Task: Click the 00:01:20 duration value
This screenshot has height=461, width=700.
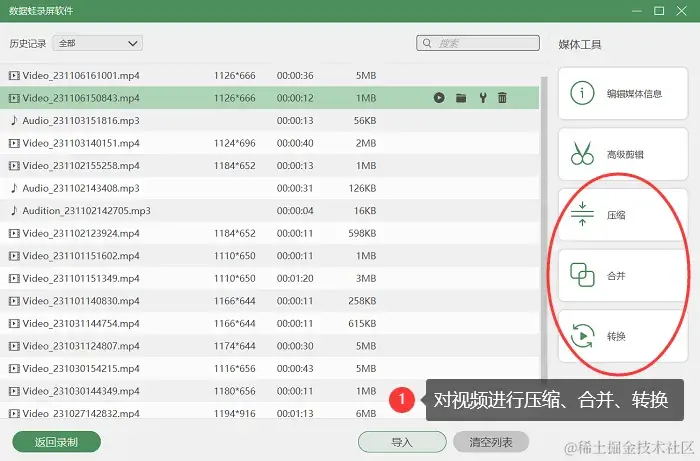Action: (295, 278)
